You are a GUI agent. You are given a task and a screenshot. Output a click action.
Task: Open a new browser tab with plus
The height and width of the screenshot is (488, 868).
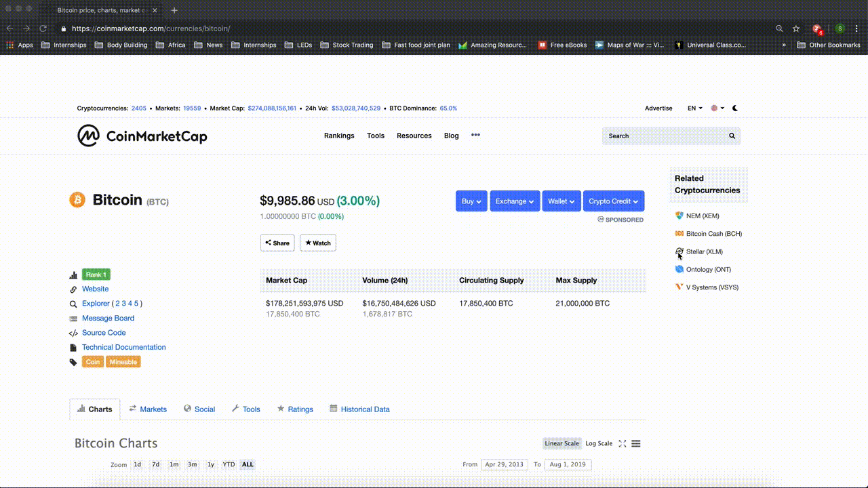point(174,10)
